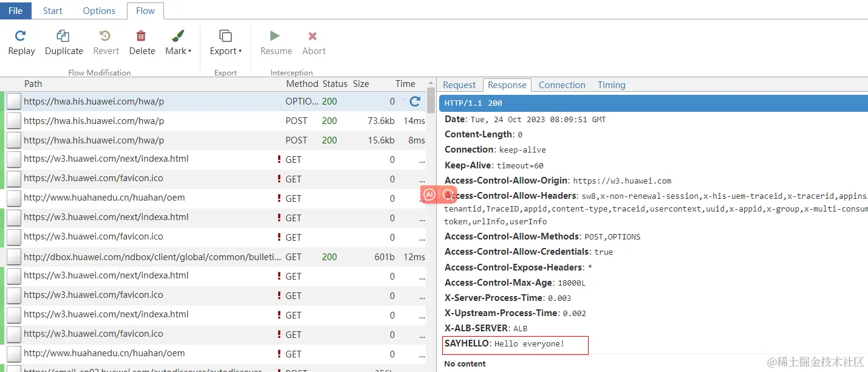Open the Connection detail tab
Screen dimensions: 868x372
(562, 85)
